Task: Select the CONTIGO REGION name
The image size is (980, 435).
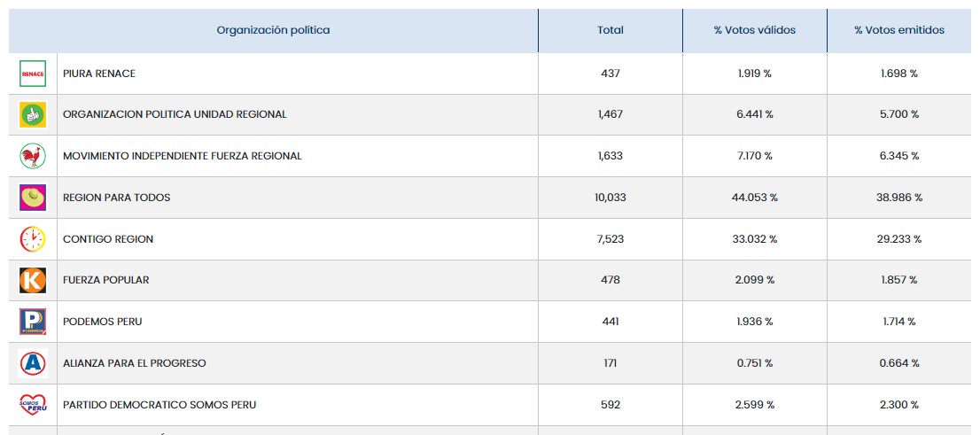Action: pyautogui.click(x=108, y=239)
